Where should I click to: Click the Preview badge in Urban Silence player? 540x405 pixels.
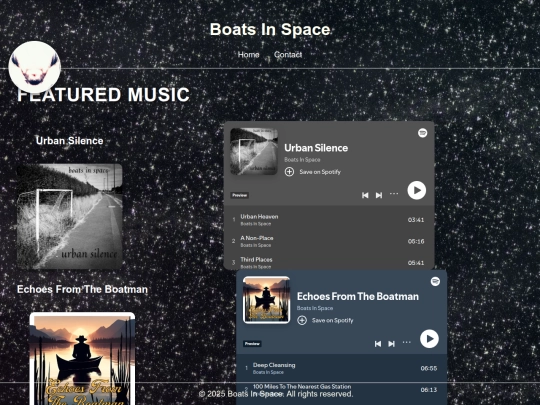click(x=240, y=195)
